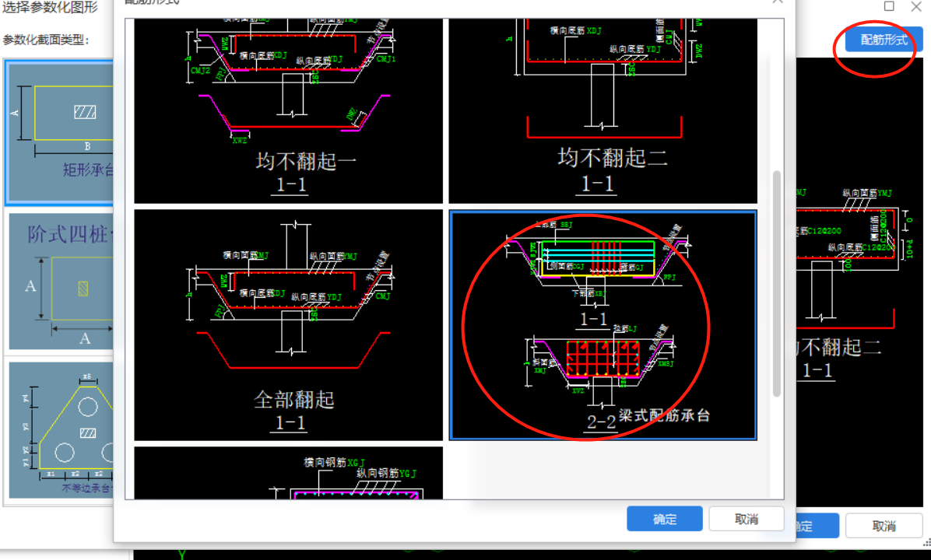Click the partly hidden 确定 in background window
This screenshot has width=931, height=560.
pos(817,526)
